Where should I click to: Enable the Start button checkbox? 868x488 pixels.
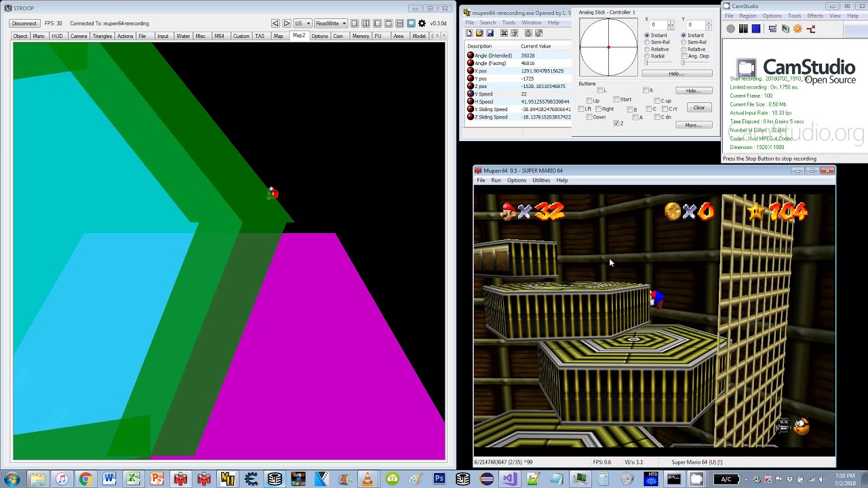pyautogui.click(x=616, y=100)
